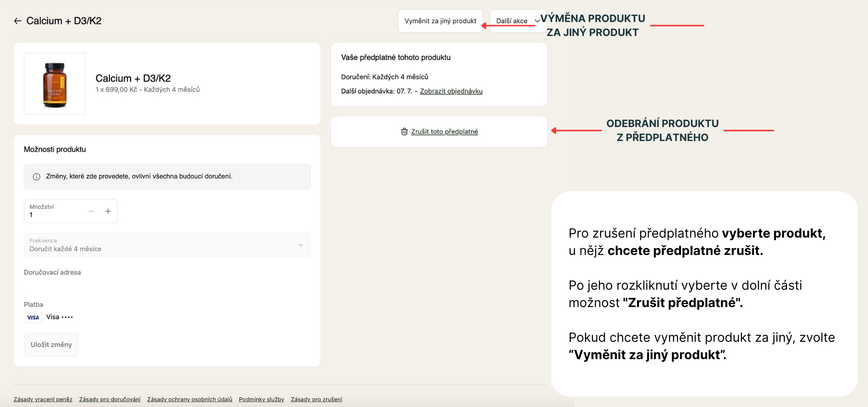Screen dimensions: 868x407
Task: Expand the Další akce dropdown
Action: pos(517,21)
